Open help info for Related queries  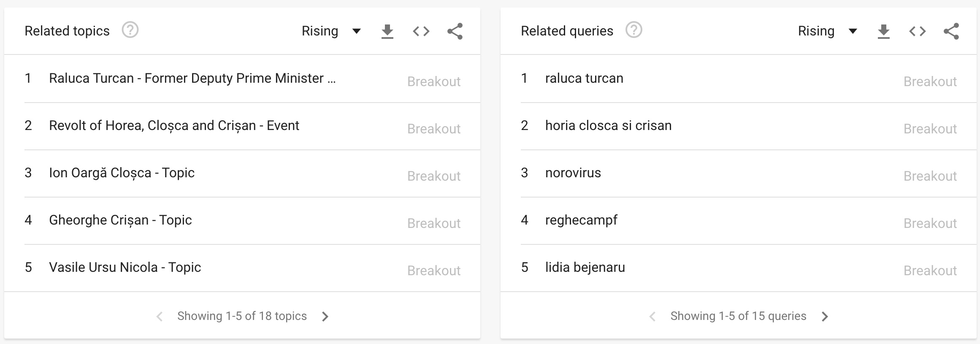[633, 30]
